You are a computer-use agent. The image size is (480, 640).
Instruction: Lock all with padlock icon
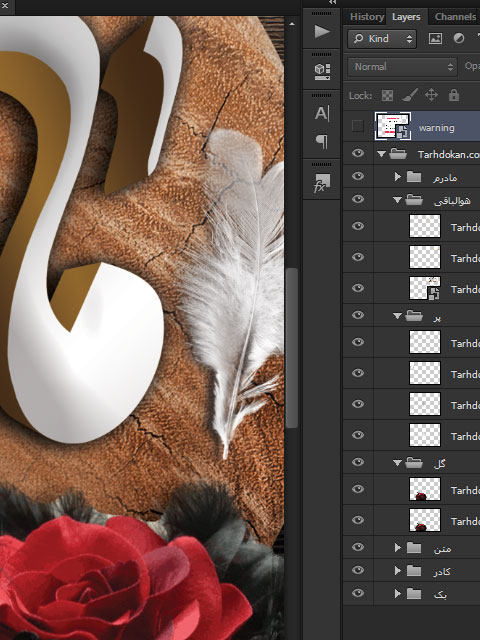coord(453,95)
